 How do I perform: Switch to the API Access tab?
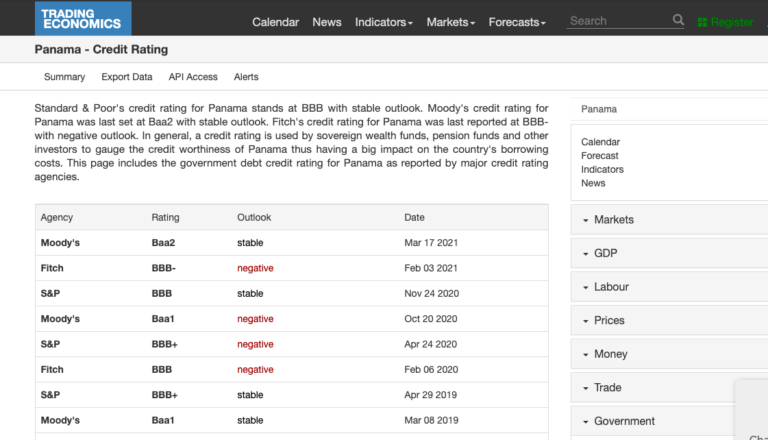point(193,77)
